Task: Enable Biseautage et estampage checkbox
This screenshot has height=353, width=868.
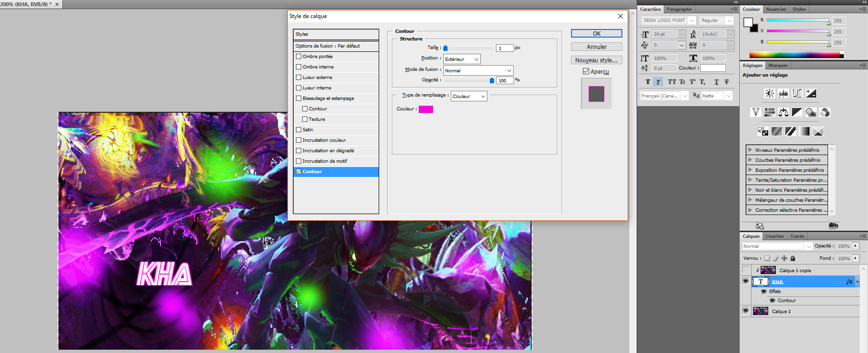Action: pyautogui.click(x=298, y=98)
